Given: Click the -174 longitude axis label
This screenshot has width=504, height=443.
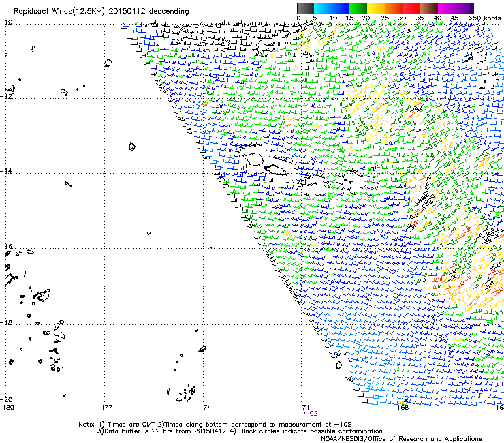Looking at the screenshot, I should (x=203, y=407).
